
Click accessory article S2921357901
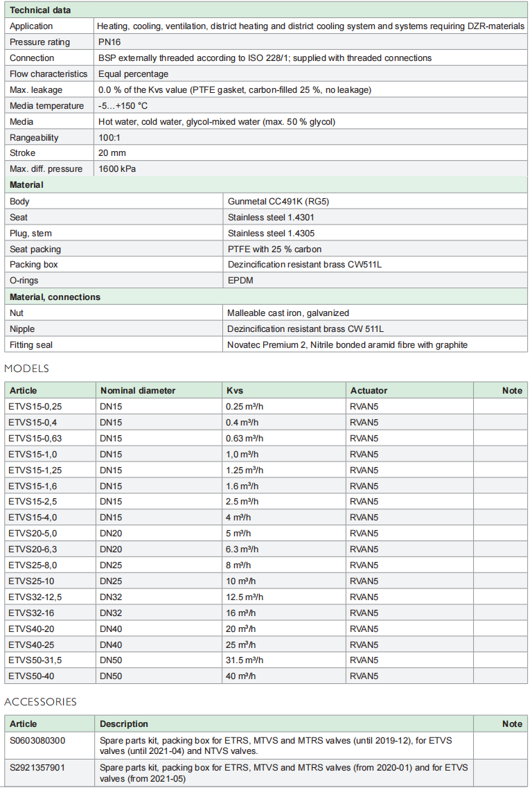37,767
